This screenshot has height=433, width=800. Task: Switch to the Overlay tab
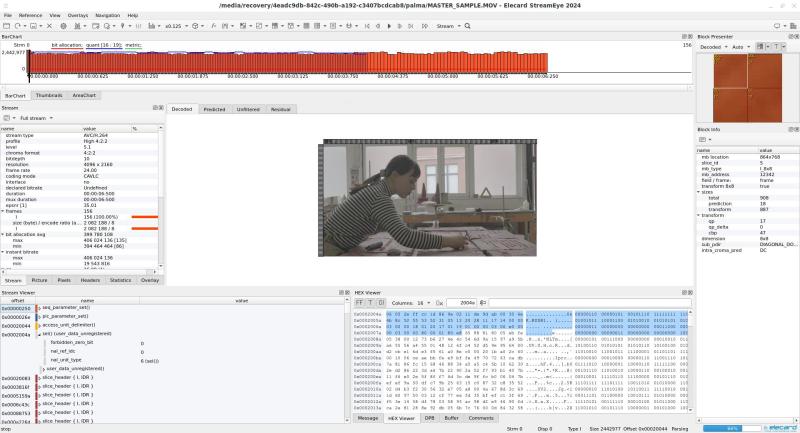point(149,281)
